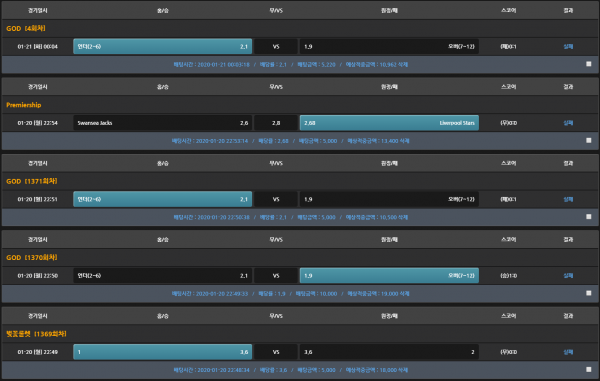Select highlighted 오버(7~12) 1.9 in GOD 1370회차

click(x=389, y=275)
